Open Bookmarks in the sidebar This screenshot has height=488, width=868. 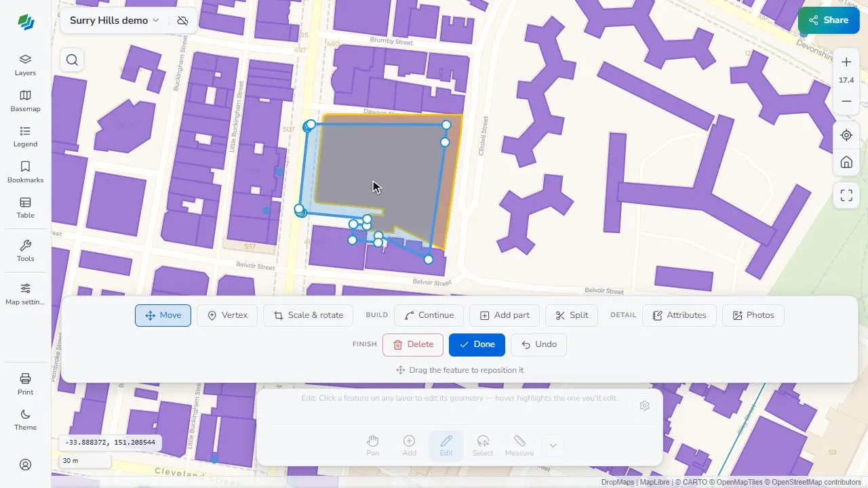point(25,172)
